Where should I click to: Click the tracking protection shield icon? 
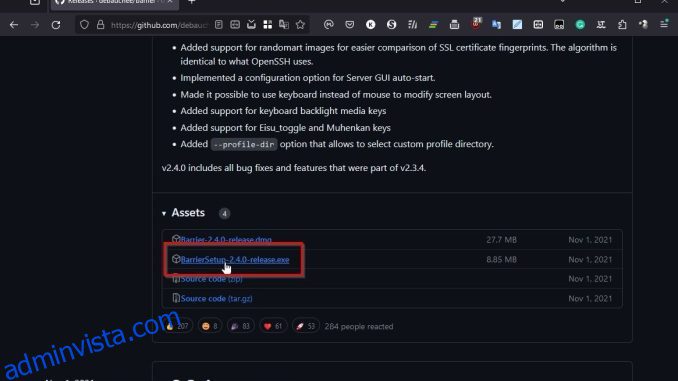84,25
